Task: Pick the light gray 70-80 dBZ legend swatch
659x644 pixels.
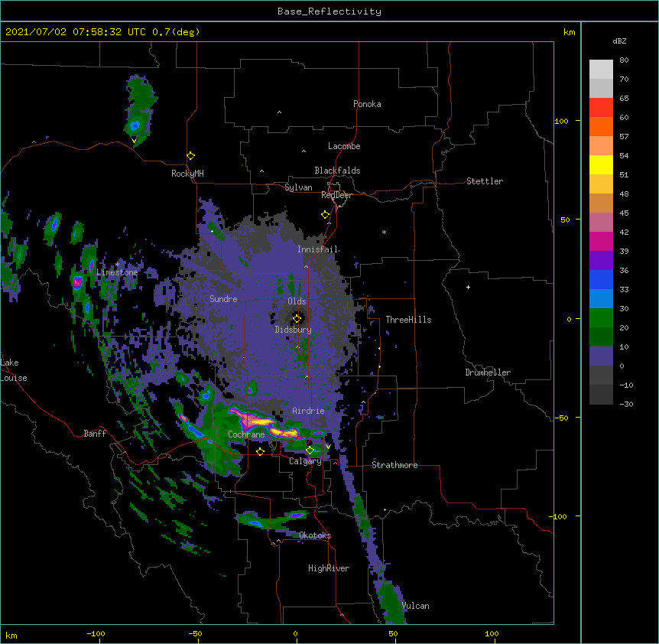Action: coord(601,70)
